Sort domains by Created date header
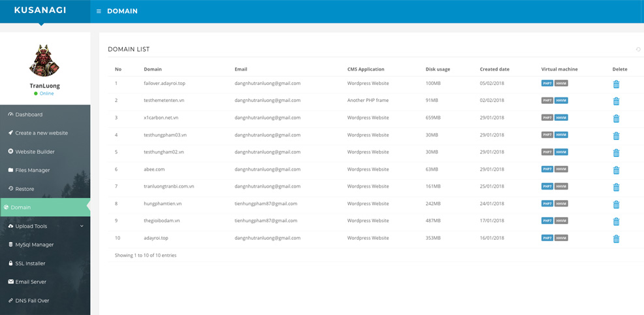This screenshot has width=644, height=315. (x=494, y=69)
